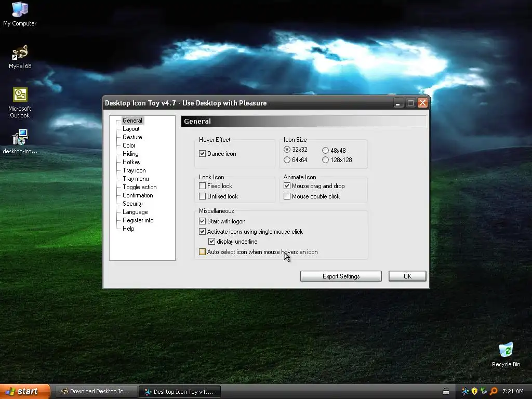Click Desktop Icon Toy tray icon

tap(465, 392)
